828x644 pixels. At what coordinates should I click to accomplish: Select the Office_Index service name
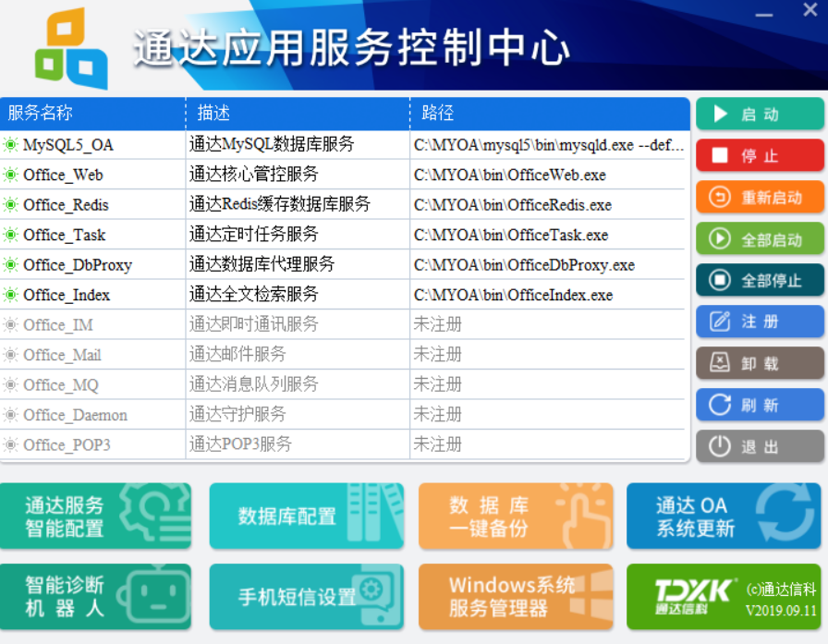click(67, 295)
